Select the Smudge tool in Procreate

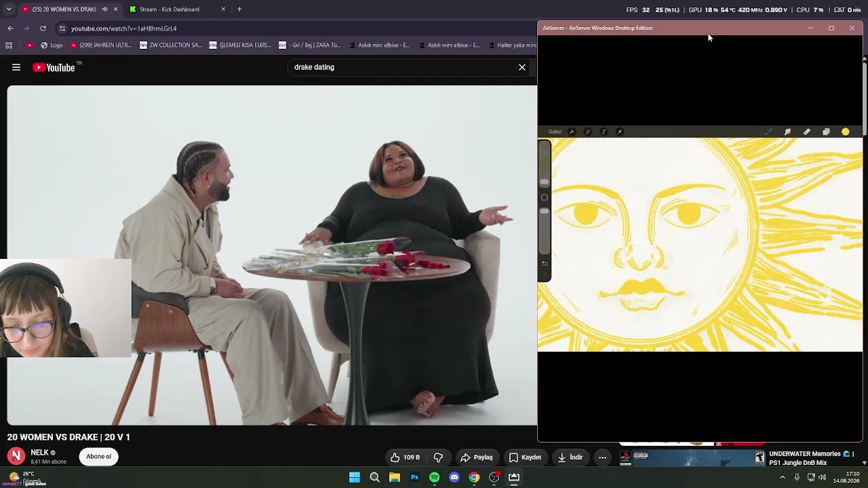click(787, 131)
